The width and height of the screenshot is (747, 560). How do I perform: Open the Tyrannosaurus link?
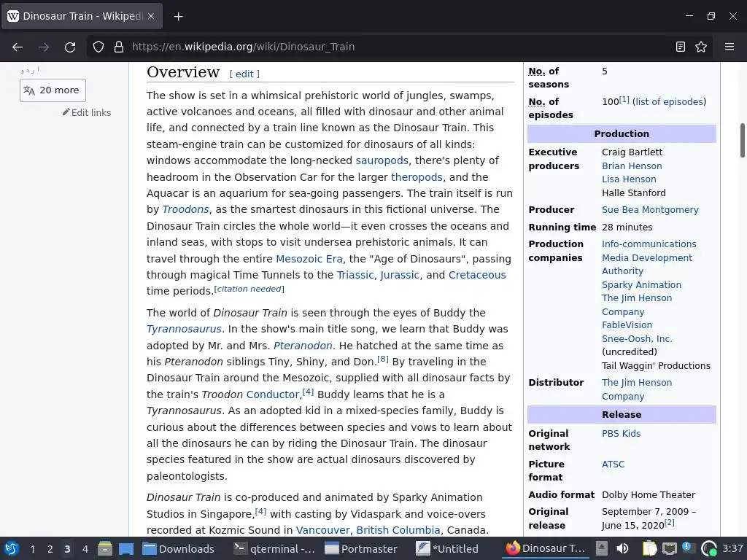coord(184,329)
